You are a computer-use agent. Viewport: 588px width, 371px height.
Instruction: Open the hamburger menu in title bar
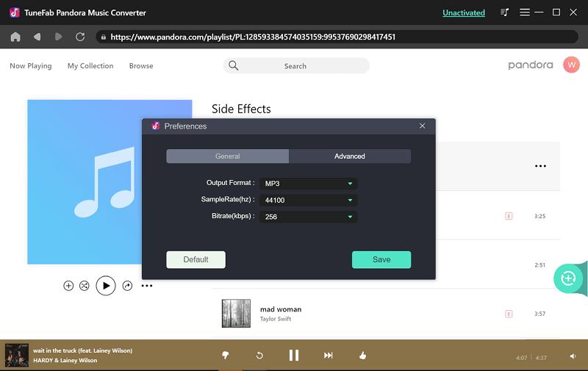click(x=525, y=12)
